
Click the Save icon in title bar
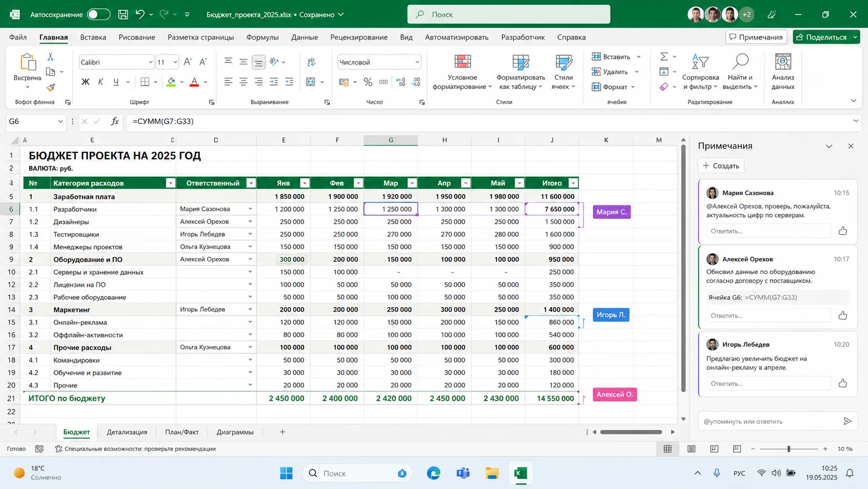[123, 15]
